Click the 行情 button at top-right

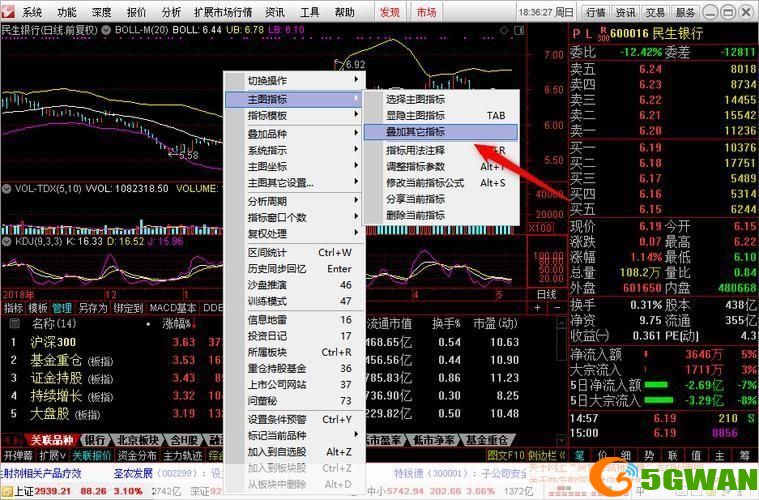(x=596, y=12)
